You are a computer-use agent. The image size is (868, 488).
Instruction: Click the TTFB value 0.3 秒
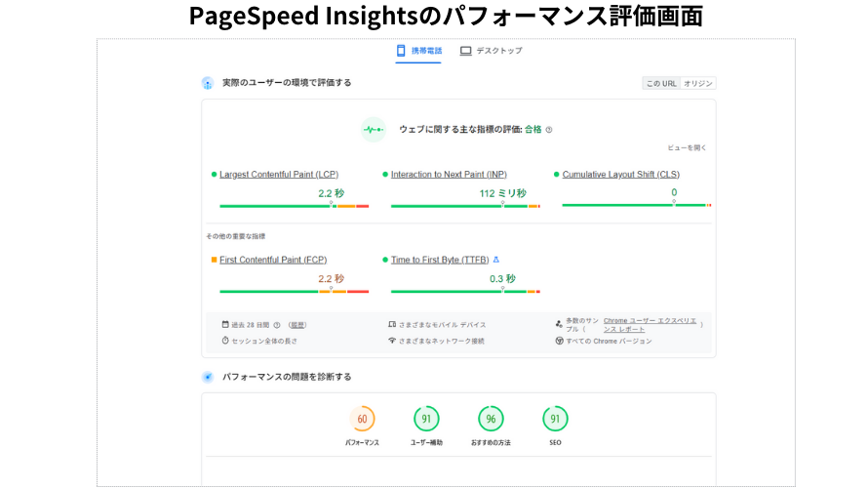point(502,278)
